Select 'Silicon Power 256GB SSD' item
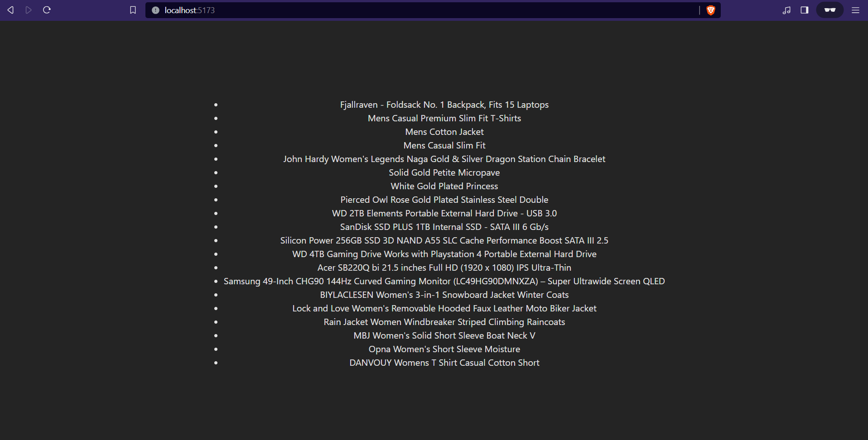The height and width of the screenshot is (440, 868). [x=444, y=240]
